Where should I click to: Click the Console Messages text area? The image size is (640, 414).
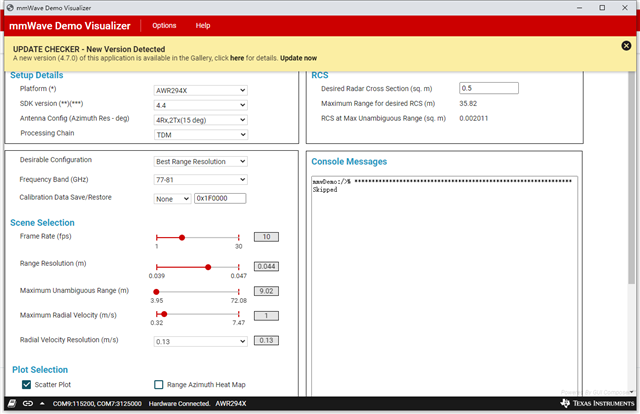click(444, 286)
